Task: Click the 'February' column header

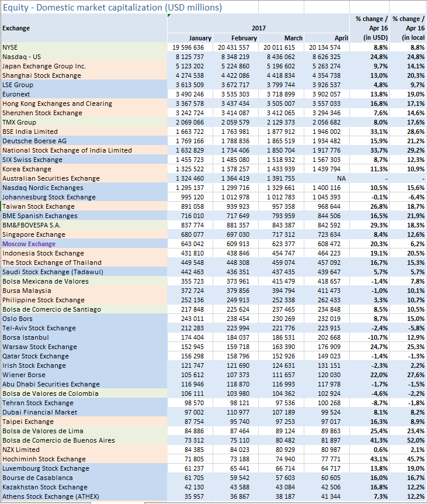Action: (236, 38)
